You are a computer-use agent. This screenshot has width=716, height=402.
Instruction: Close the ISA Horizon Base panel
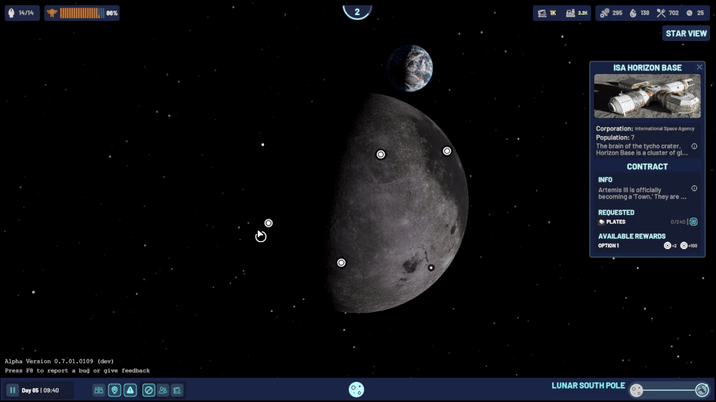click(x=699, y=67)
